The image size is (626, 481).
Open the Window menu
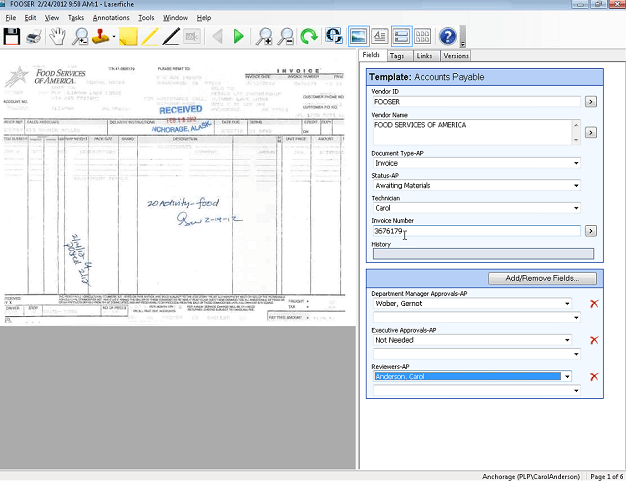pyautogui.click(x=175, y=18)
